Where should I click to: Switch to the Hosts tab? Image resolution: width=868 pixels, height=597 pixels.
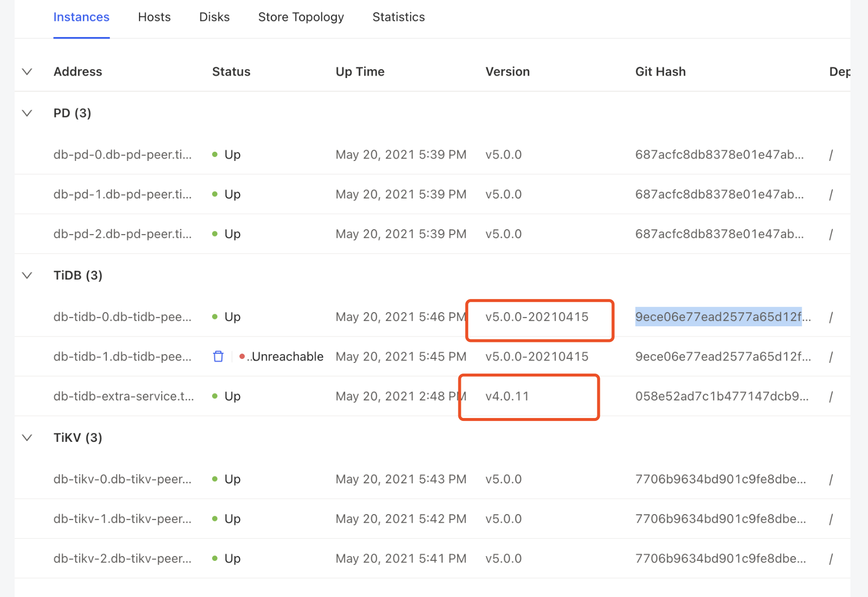pyautogui.click(x=154, y=17)
